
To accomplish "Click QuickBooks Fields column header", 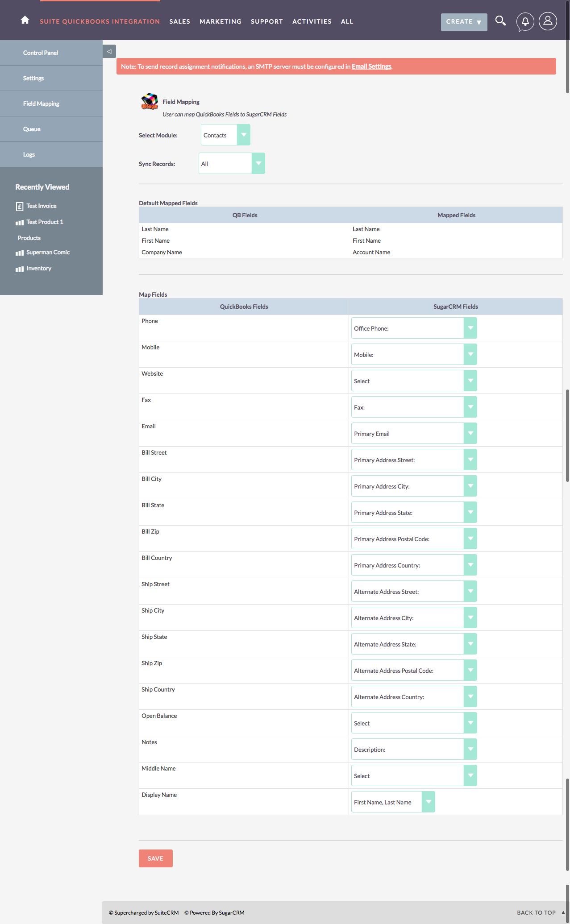I will tap(244, 307).
